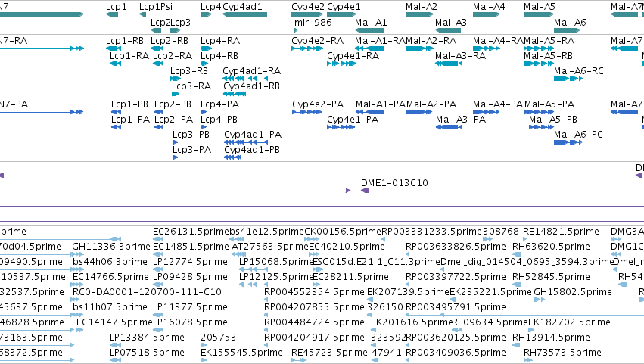Click protein Mal-A6-PC
The height and width of the screenshot is (364, 644).
pyautogui.click(x=568, y=142)
